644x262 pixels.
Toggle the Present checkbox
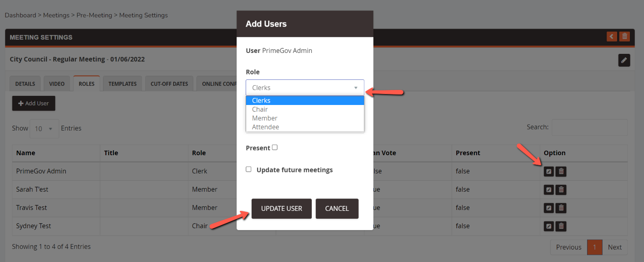pos(275,147)
